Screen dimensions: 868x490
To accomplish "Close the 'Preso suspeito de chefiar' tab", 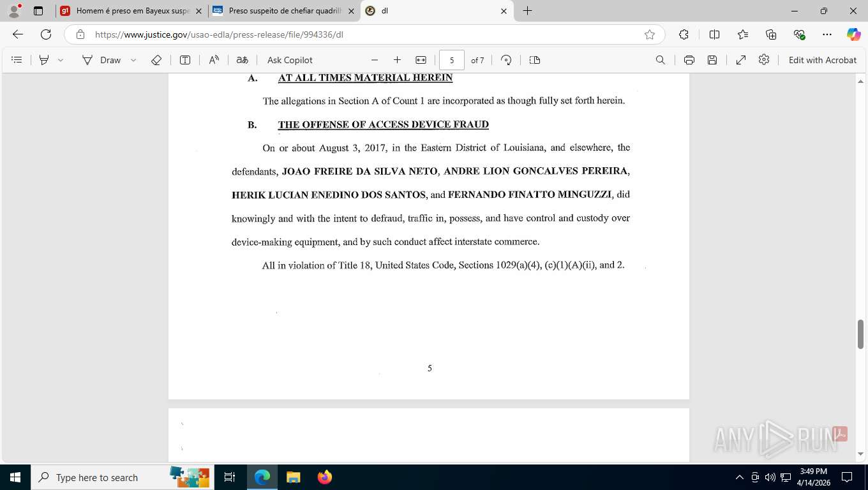I will tap(351, 11).
